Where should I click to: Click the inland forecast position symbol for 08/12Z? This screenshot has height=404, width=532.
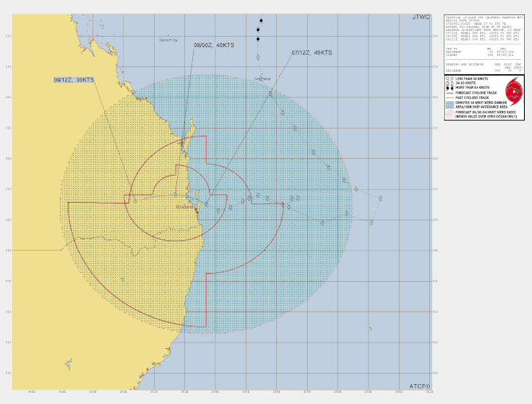pyautogui.click(x=135, y=200)
